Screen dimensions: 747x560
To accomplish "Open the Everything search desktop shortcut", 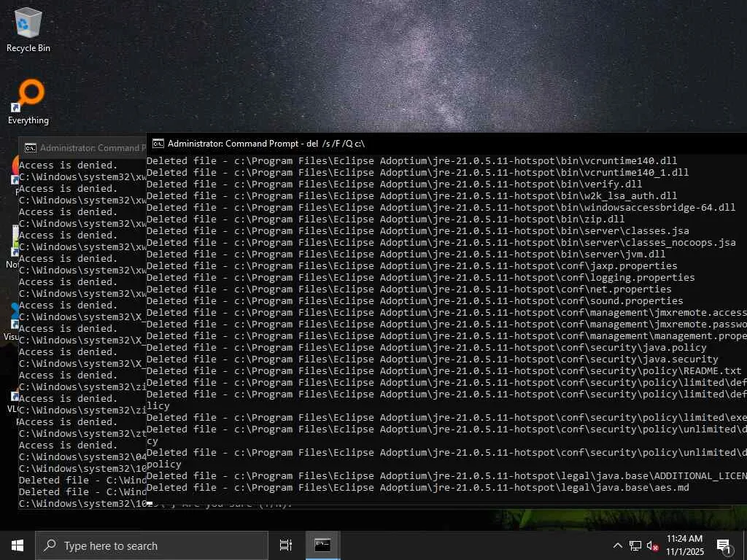I will click(x=28, y=102).
